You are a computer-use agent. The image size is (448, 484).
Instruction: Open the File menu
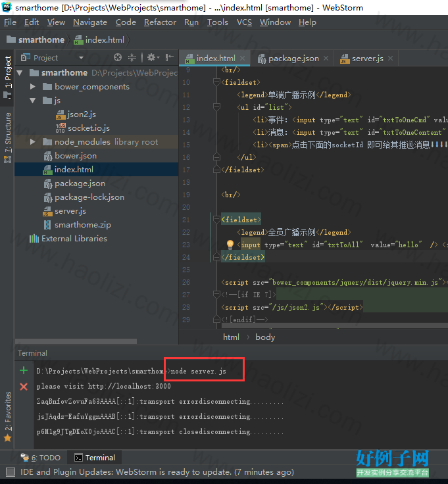[x=10, y=22]
